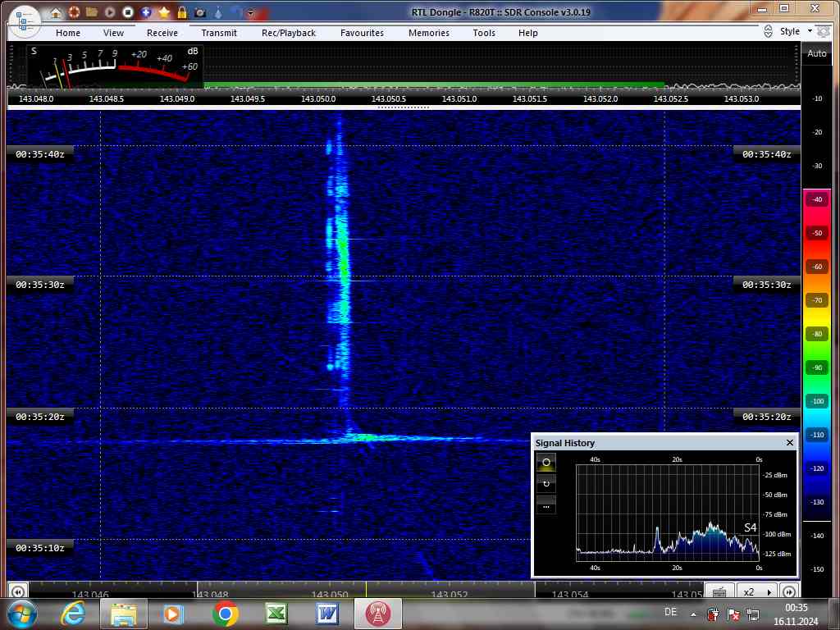Click the stop icon in title bar
The image size is (840, 630).
pyautogui.click(x=128, y=11)
